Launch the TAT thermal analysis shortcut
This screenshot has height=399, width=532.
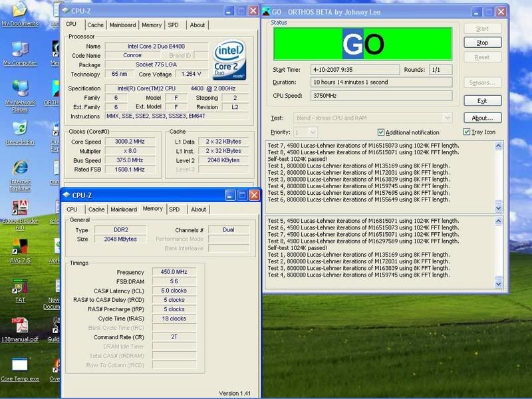20,291
